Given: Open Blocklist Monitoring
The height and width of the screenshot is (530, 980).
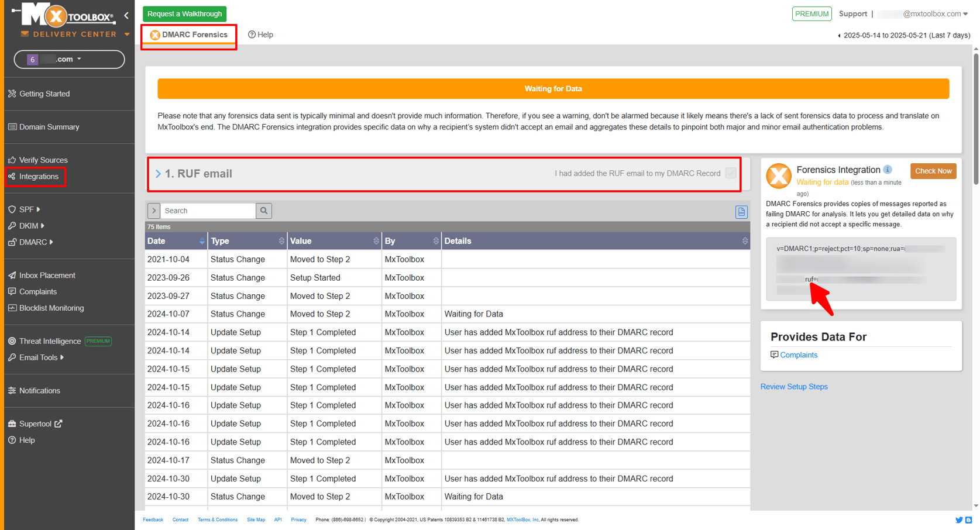Looking at the screenshot, I should click(x=51, y=308).
